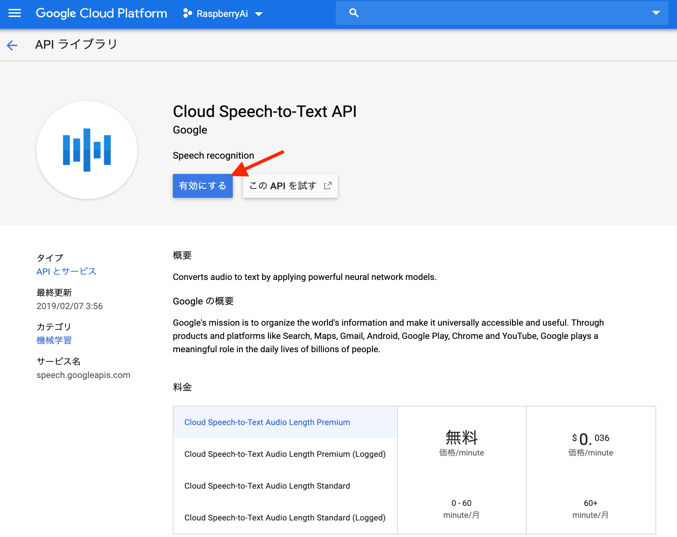Focus the top search input field
The width and height of the screenshot is (677, 537).
click(x=502, y=13)
